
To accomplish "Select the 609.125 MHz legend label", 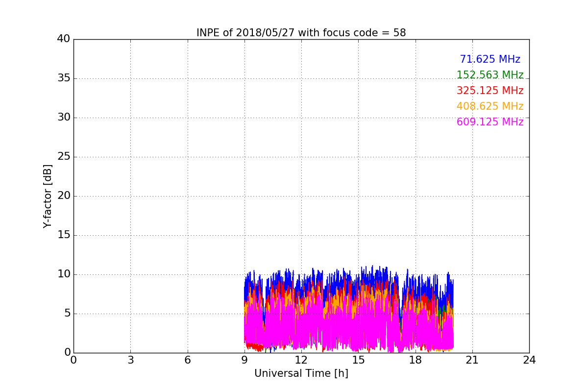I will pyautogui.click(x=490, y=122).
